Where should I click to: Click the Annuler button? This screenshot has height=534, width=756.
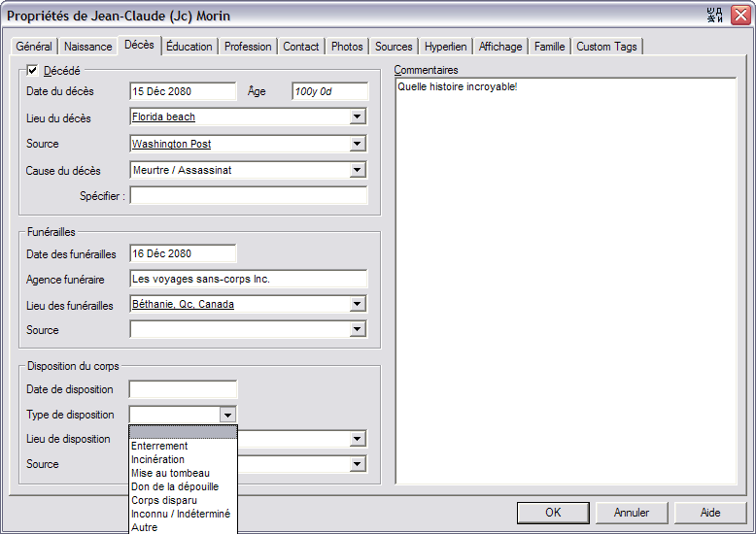(x=632, y=513)
